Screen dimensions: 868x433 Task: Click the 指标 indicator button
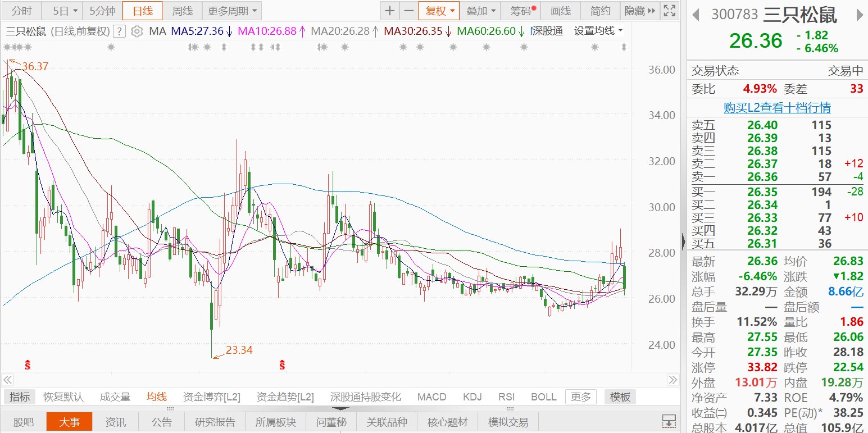click(x=20, y=397)
